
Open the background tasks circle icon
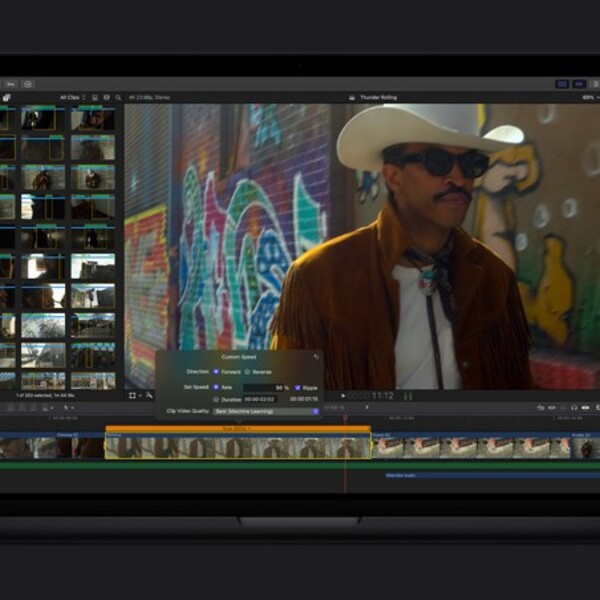tap(28, 84)
